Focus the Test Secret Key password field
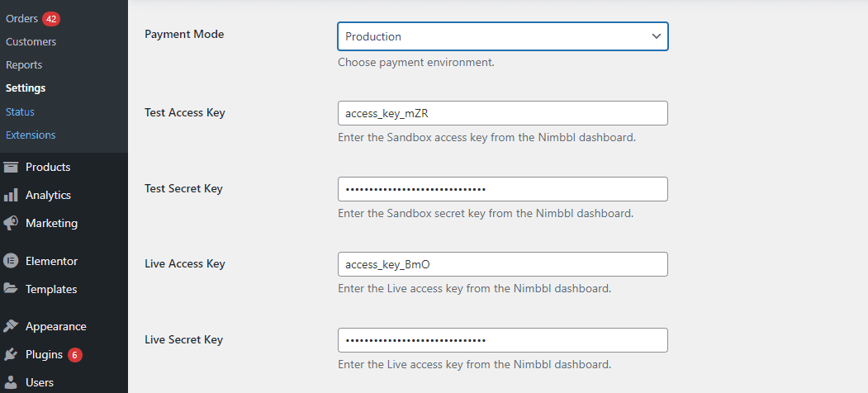The width and height of the screenshot is (868, 393). 502,189
